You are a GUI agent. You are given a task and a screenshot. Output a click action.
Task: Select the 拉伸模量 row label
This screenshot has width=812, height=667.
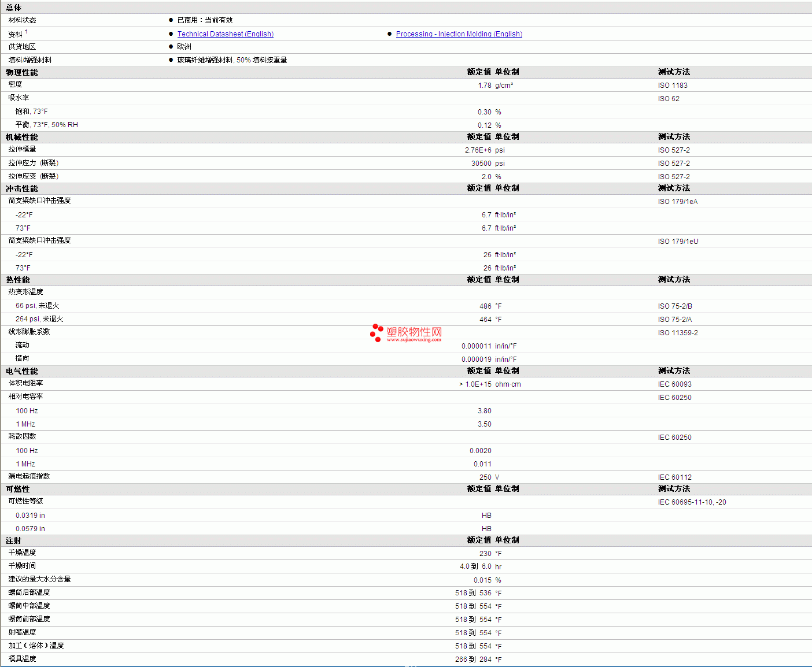tap(22, 149)
